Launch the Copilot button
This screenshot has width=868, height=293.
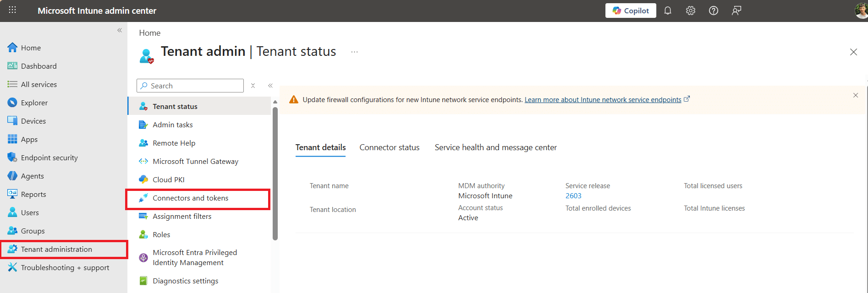(x=631, y=11)
